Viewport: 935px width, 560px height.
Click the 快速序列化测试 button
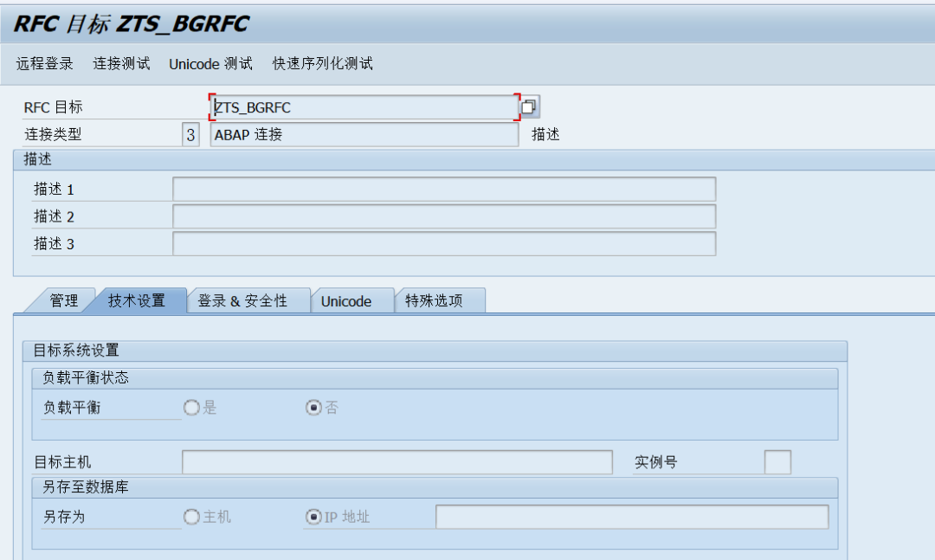tap(321, 62)
